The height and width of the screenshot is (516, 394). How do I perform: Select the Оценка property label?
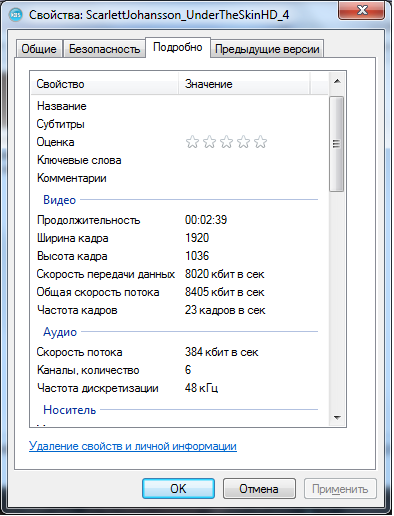tap(56, 142)
